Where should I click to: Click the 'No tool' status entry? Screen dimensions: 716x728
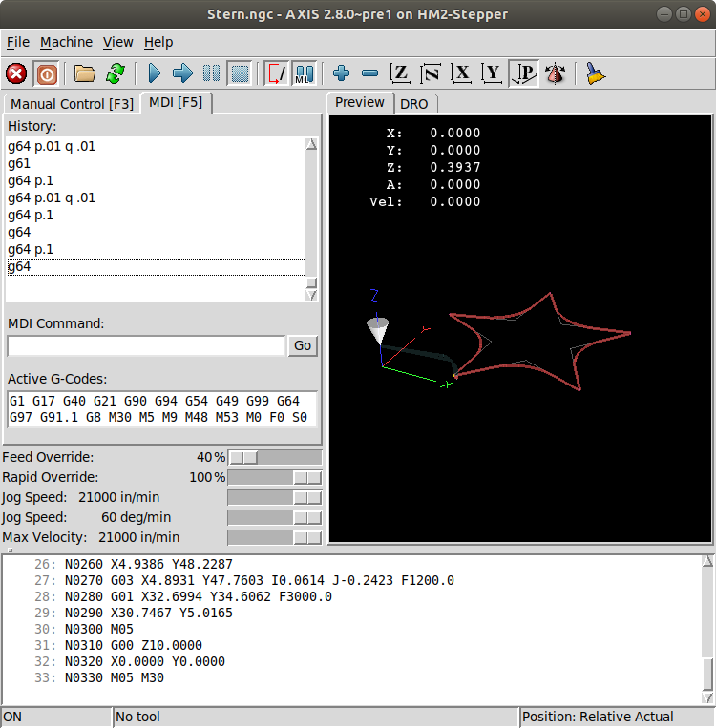[x=315, y=717]
